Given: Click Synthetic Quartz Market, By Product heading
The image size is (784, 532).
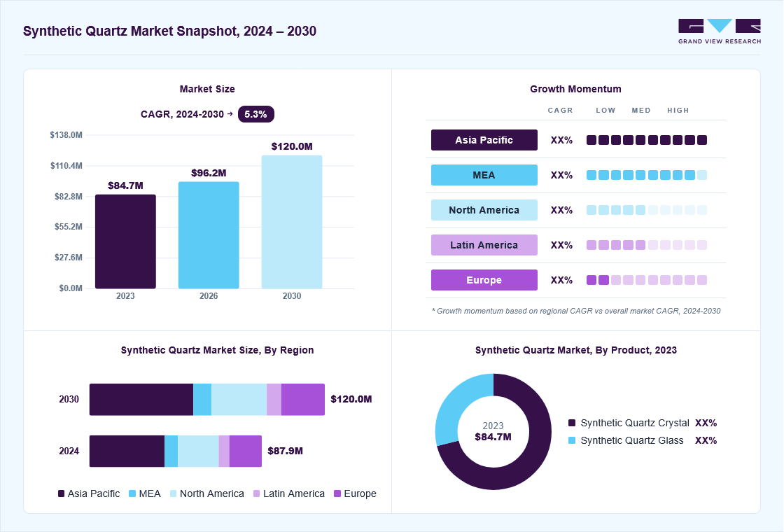Looking at the screenshot, I should (x=575, y=350).
